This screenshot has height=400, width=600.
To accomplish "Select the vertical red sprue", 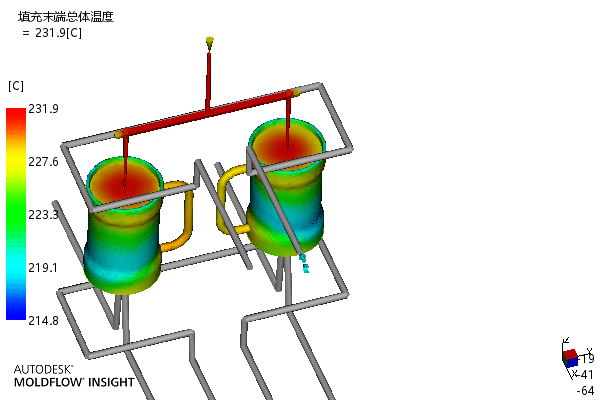I will (208, 82).
